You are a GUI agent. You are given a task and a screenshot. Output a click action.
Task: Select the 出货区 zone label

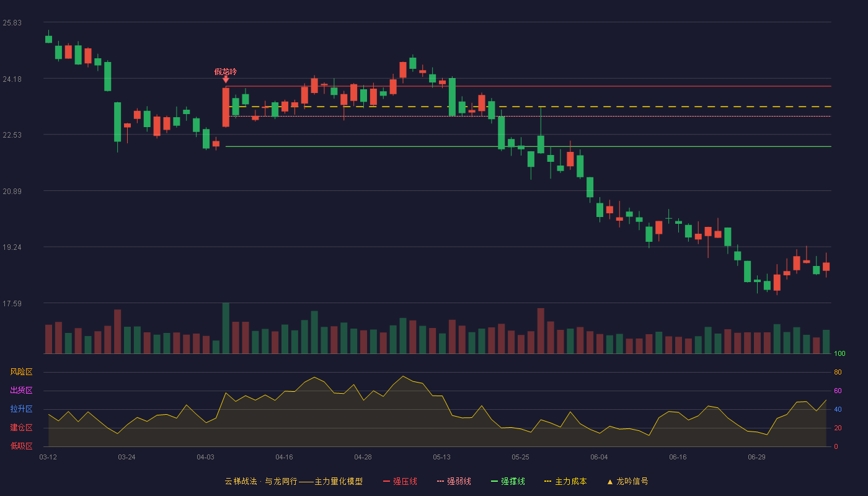tap(21, 391)
